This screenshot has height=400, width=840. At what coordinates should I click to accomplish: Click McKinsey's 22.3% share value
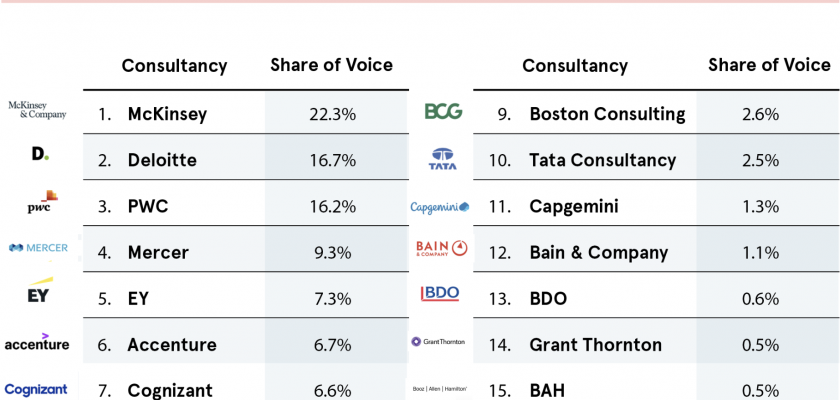(x=332, y=114)
